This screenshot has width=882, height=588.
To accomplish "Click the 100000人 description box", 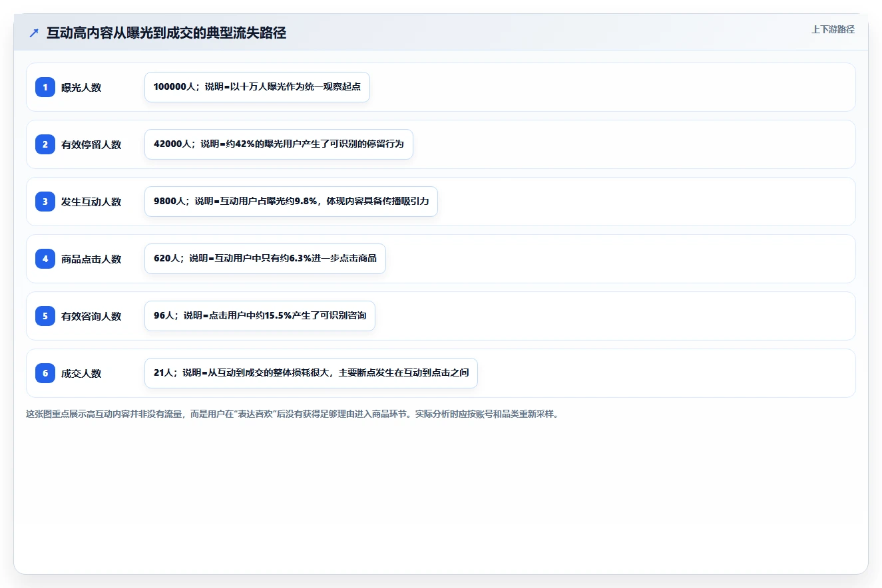I will (x=257, y=87).
